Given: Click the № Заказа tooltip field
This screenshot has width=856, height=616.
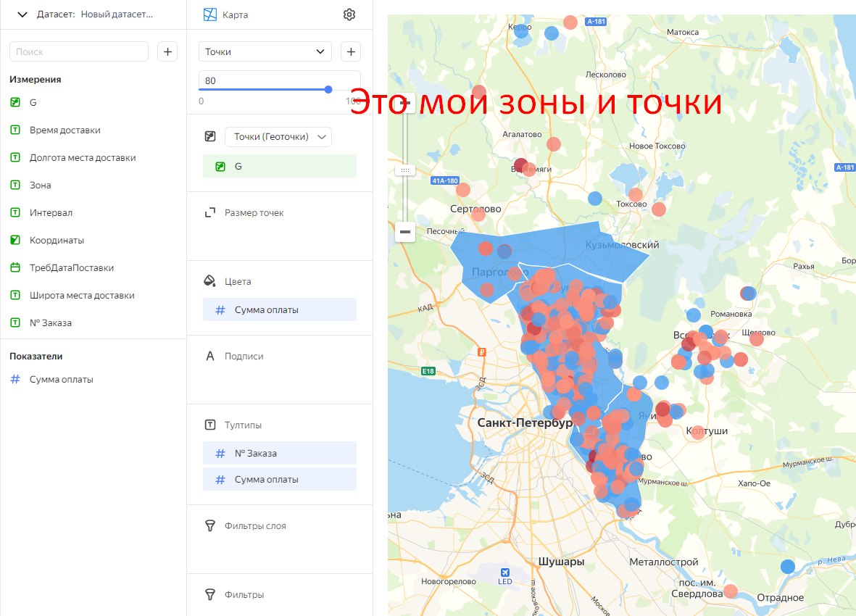Looking at the screenshot, I should point(280,453).
